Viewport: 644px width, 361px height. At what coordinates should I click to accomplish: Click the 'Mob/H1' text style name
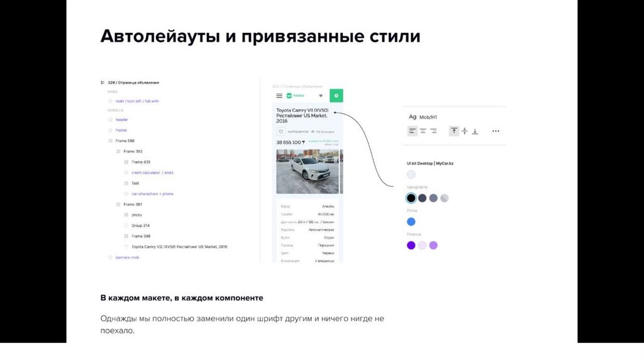(428, 117)
